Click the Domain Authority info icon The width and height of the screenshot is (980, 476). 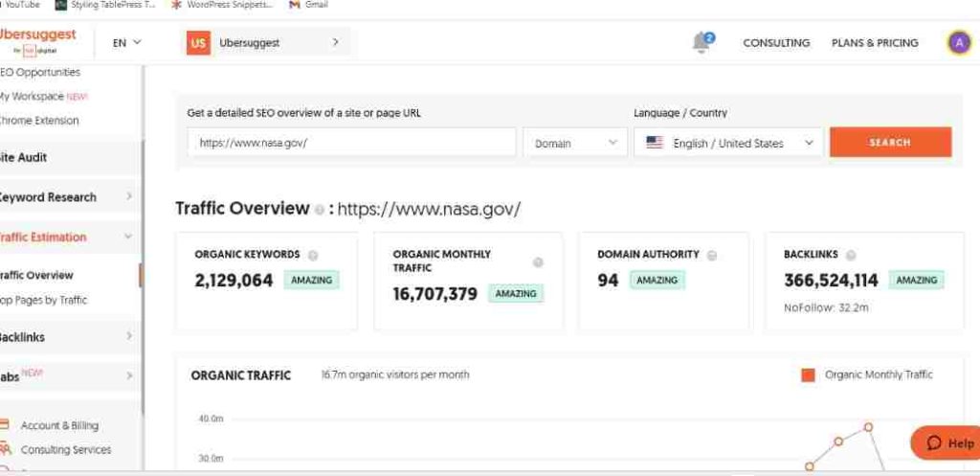pyautogui.click(x=712, y=255)
